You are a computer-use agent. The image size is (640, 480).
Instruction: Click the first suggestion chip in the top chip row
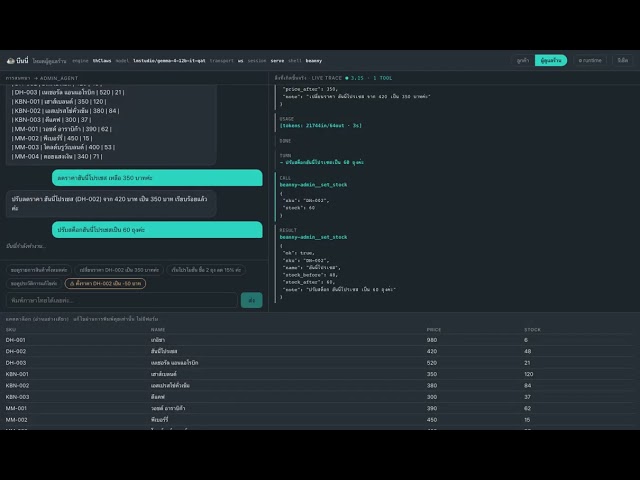[39, 270]
